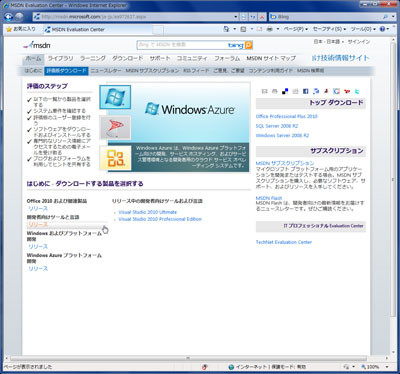Open the TechNet Evaluation Center link

tap(284, 242)
